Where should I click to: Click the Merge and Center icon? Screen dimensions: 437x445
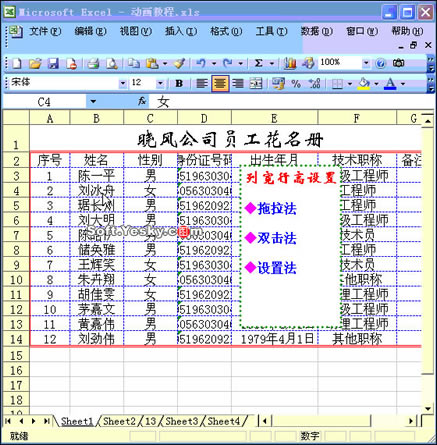click(x=256, y=83)
